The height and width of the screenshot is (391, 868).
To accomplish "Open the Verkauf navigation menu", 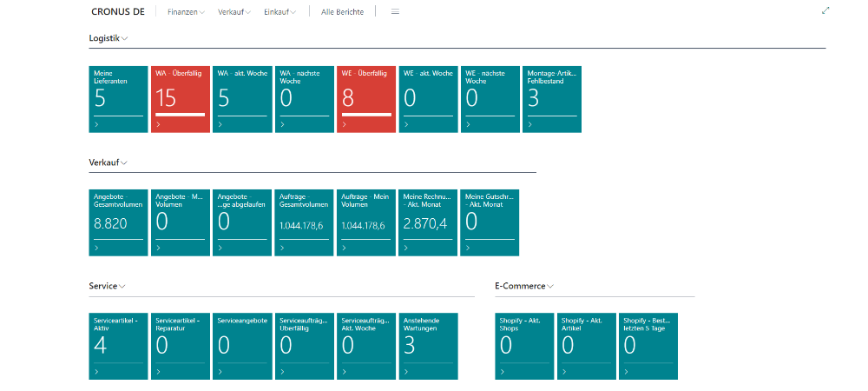I will (x=234, y=11).
